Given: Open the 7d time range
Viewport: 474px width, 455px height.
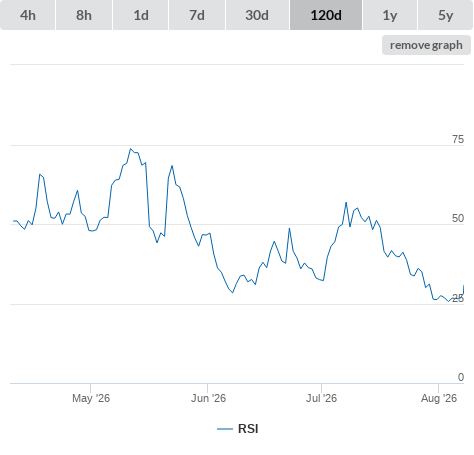Looking at the screenshot, I should pos(197,15).
